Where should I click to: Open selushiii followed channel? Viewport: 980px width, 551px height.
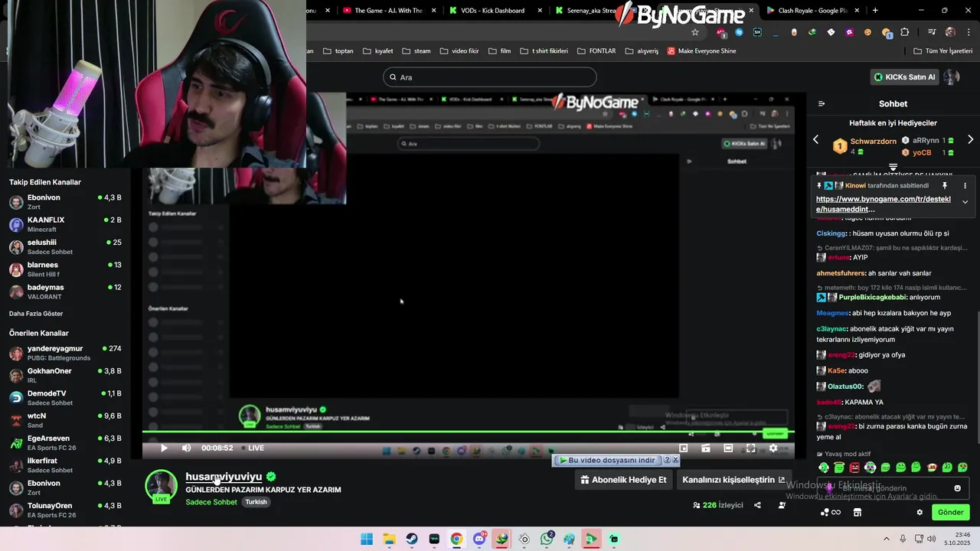65,246
